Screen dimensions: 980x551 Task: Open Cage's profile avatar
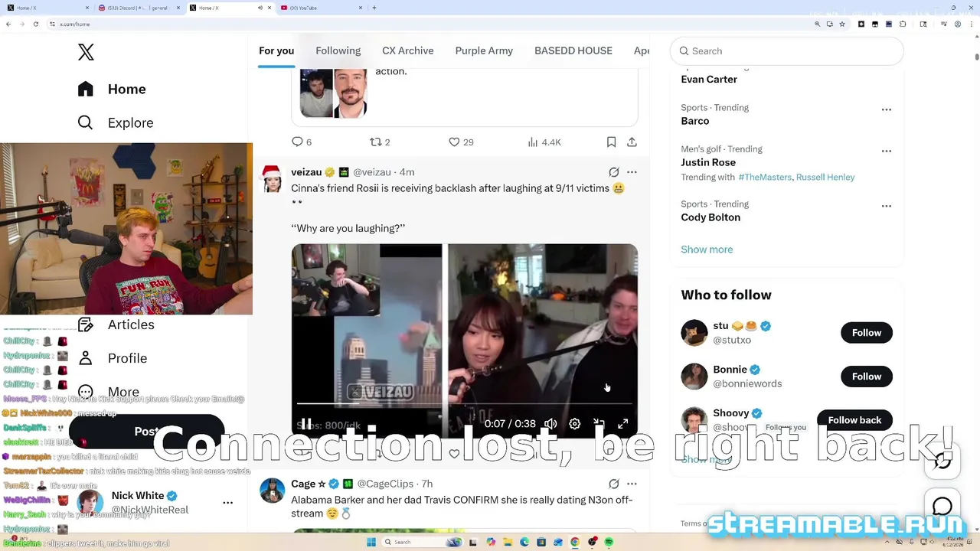[273, 491]
